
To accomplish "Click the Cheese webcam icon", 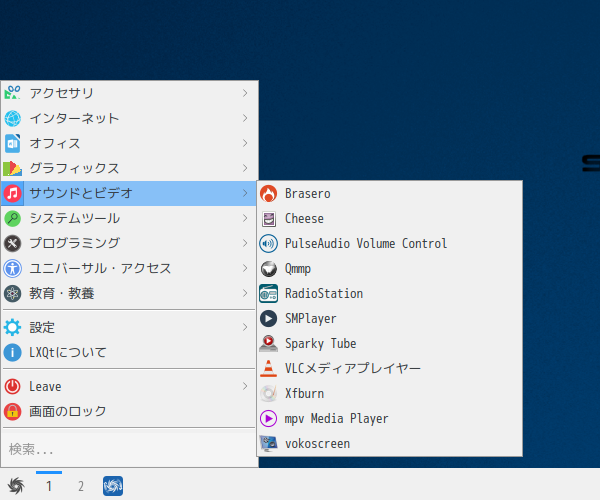I will point(269,219).
